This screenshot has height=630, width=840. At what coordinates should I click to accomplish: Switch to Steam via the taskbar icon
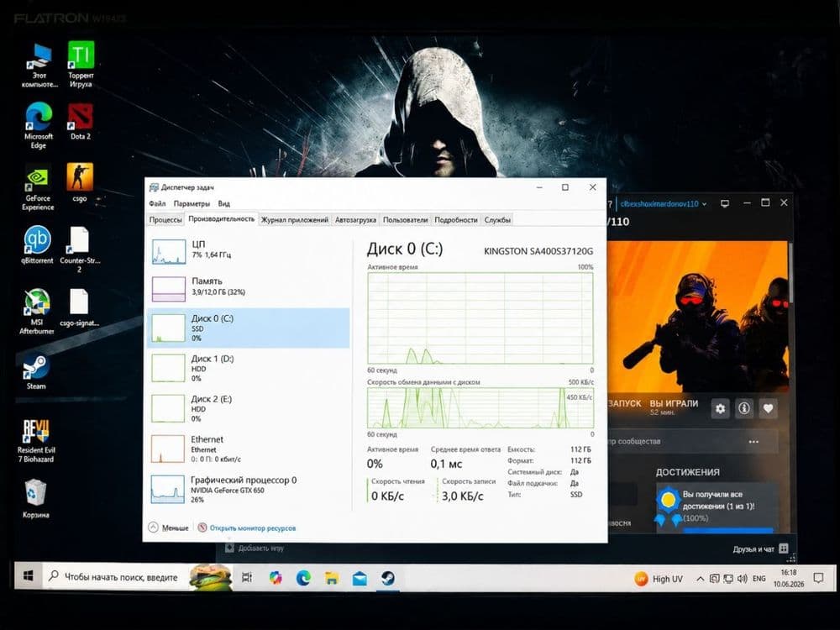pyautogui.click(x=388, y=578)
